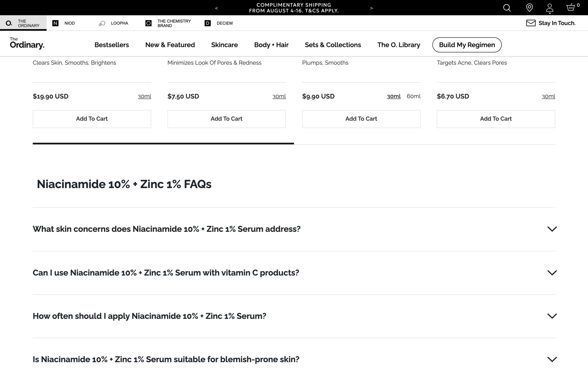Show next promo banner message
Image resolution: width=588 pixels, height=368 pixels.
(371, 8)
